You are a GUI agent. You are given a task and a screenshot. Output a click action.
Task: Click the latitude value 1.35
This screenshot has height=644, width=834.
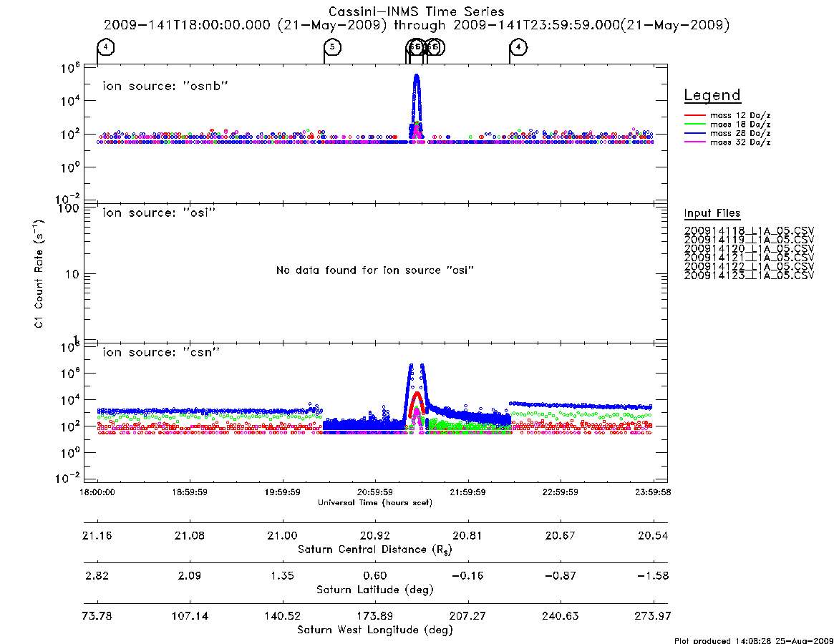(x=283, y=575)
